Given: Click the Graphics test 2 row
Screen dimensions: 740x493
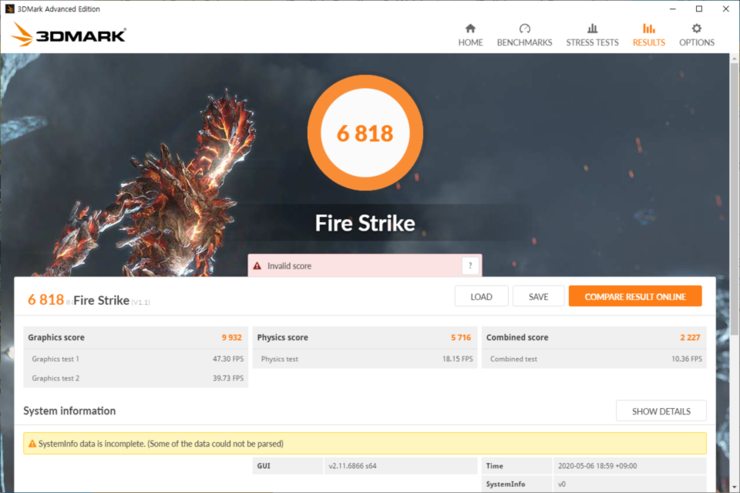Looking at the screenshot, I should point(136,378).
